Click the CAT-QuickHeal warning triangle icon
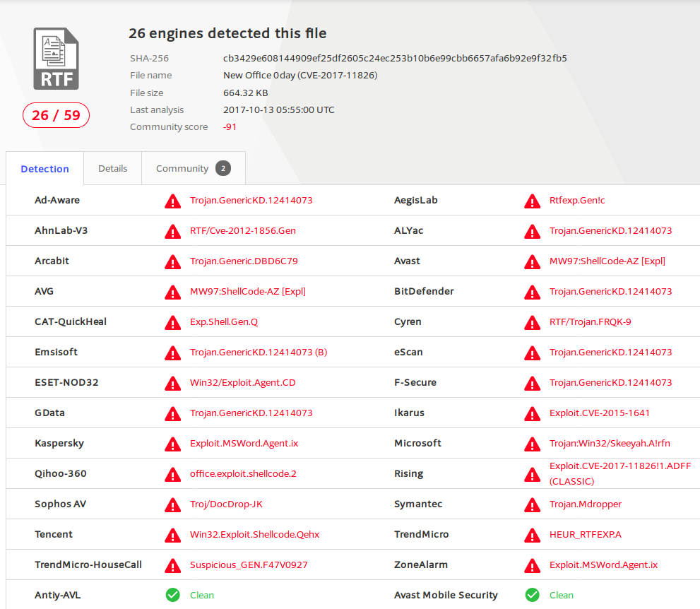Image resolution: width=700 pixels, height=609 pixels. click(x=173, y=322)
